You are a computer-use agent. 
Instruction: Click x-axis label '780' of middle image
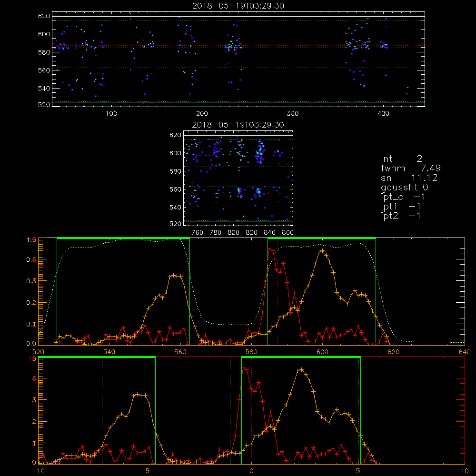tap(216, 233)
